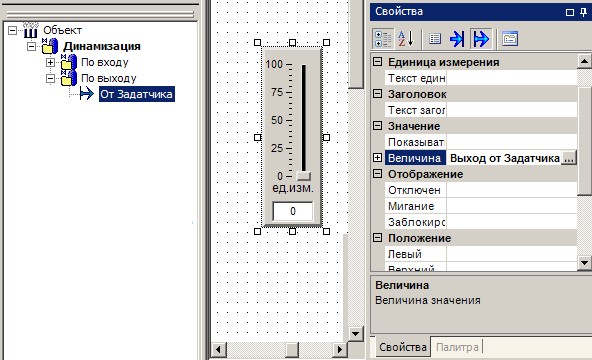Click the numeric field showing 0
Viewport: 592px width, 360px height.
(x=293, y=211)
